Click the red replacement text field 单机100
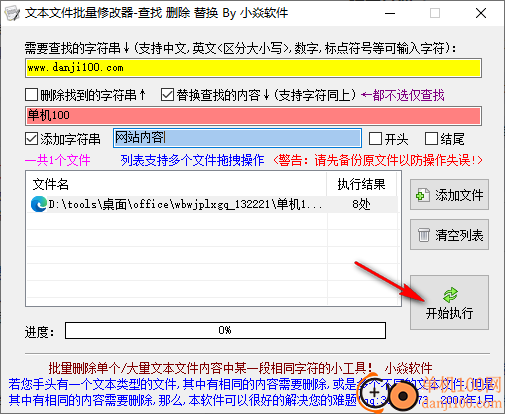Screen dimensions: 505x414 pyautogui.click(x=253, y=116)
